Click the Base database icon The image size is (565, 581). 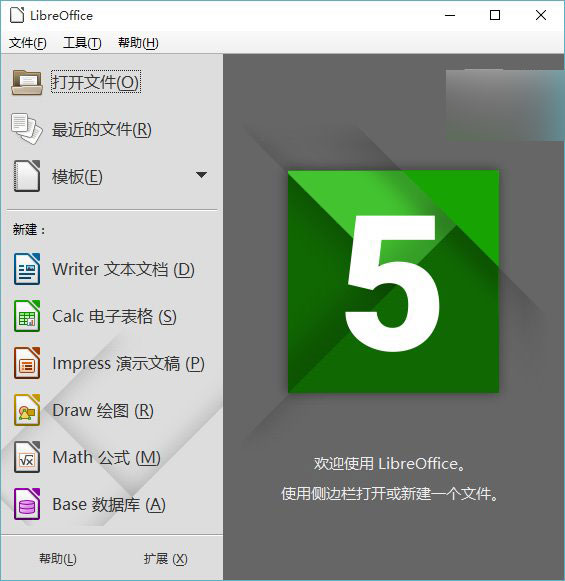tap(27, 504)
